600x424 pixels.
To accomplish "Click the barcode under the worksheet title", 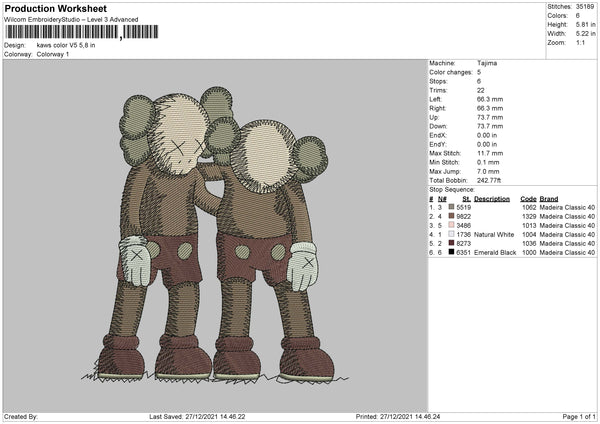I will (x=82, y=32).
